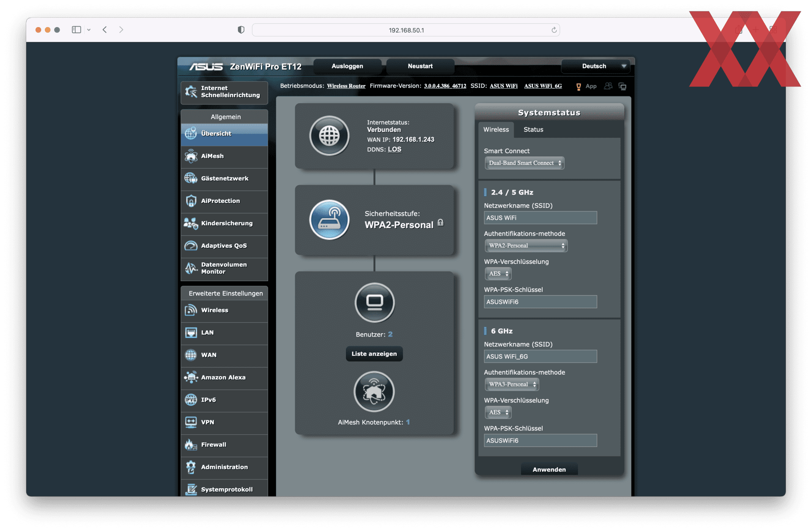812x531 pixels.
Task: Click the Internet Schnelleinrichtung wizard icon
Action: pyautogui.click(x=191, y=91)
